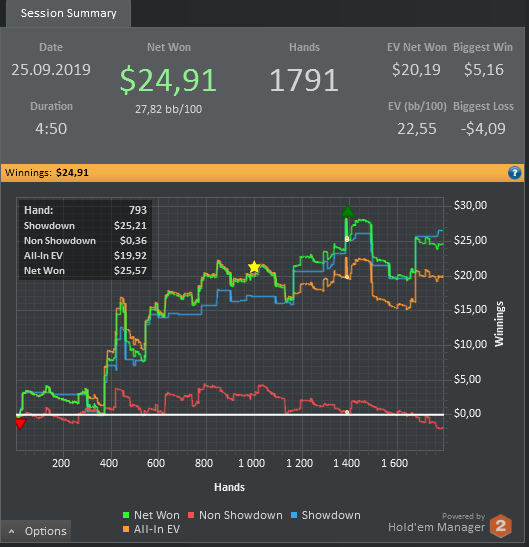Click the Biggest Loss value -$4,09

pyautogui.click(x=483, y=129)
